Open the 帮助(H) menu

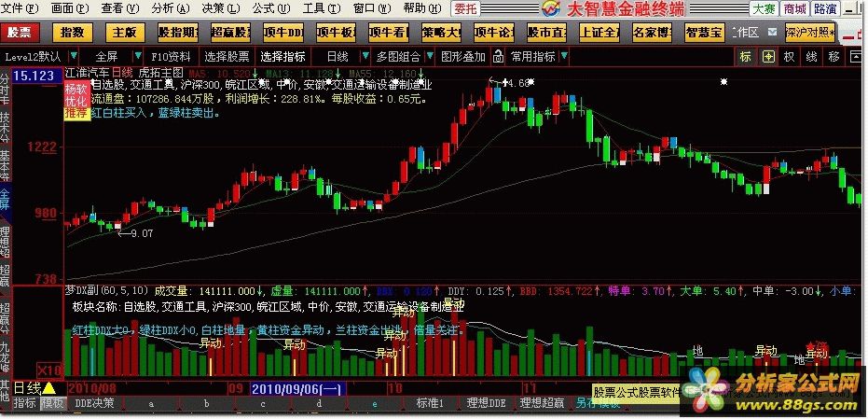tap(422, 8)
